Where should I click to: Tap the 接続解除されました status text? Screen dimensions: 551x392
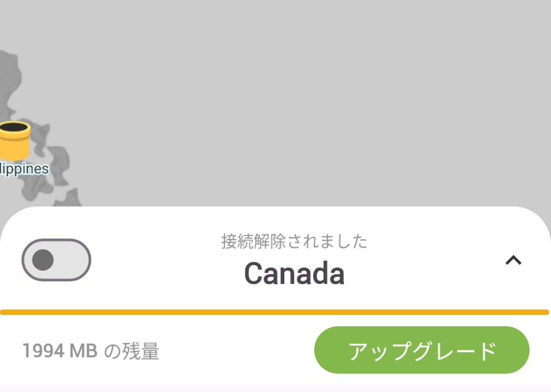pyautogui.click(x=294, y=241)
